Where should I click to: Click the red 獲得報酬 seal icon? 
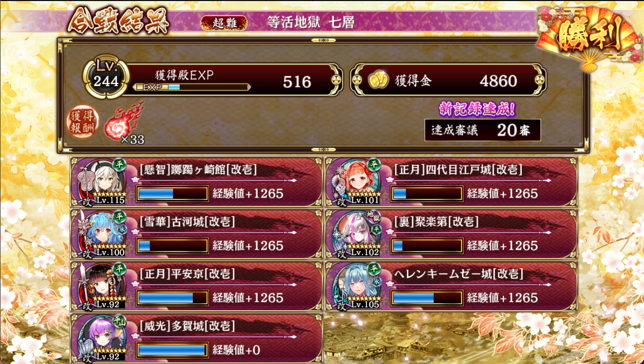coord(83,121)
